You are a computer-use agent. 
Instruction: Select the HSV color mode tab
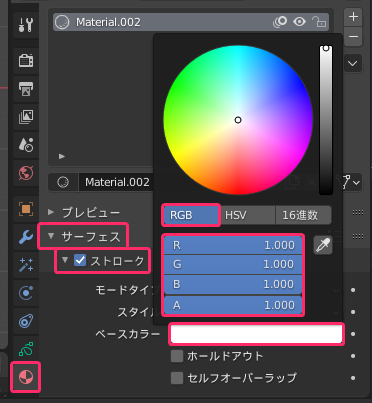coord(247,215)
